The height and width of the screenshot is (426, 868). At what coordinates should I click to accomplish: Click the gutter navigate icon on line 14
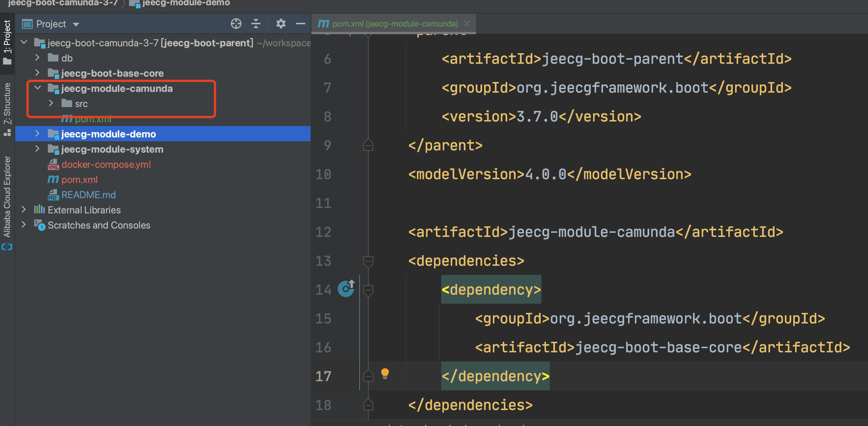click(346, 289)
